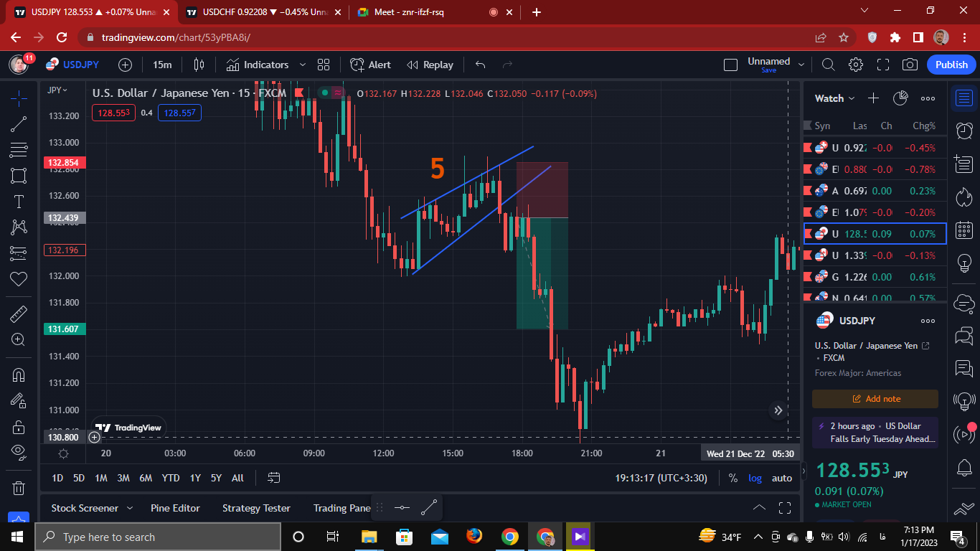This screenshot has height=551, width=980.
Task: Select the Trend Line drawing tool
Action: [x=19, y=124]
